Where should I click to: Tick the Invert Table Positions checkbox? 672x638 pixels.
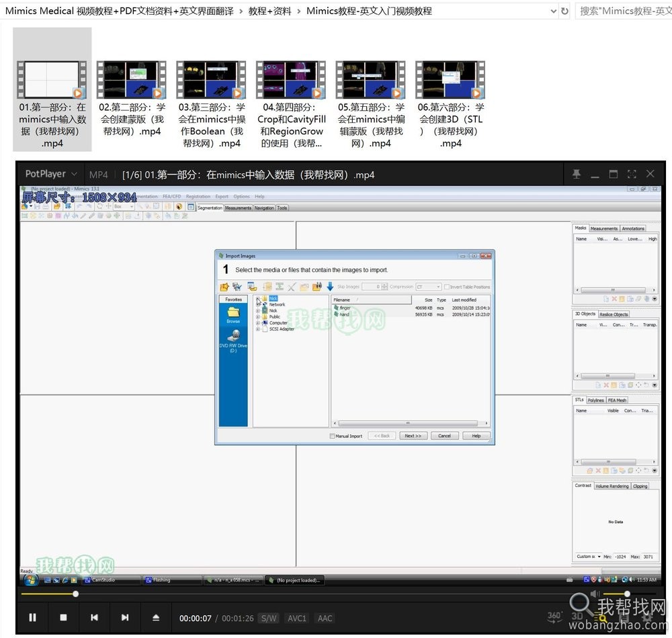point(447,287)
